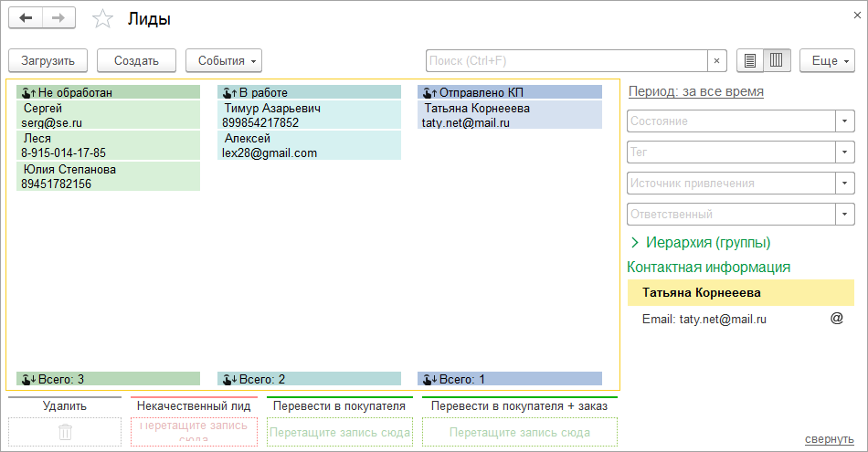Click the Загрузить button

(x=48, y=61)
